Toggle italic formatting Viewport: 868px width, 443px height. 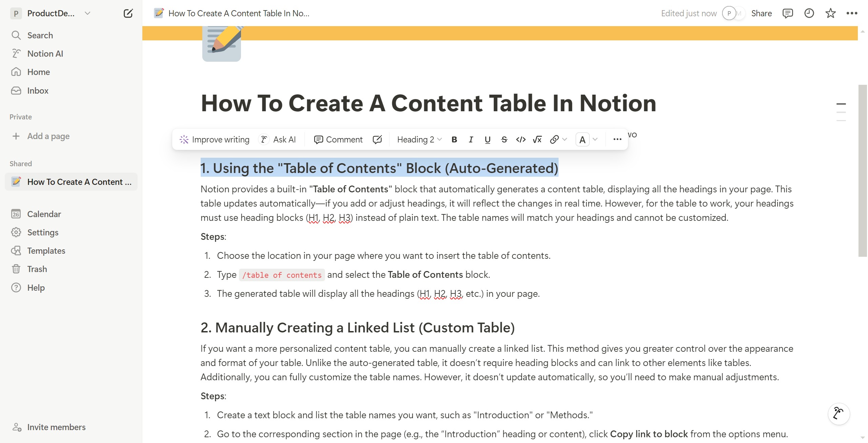tap(471, 139)
